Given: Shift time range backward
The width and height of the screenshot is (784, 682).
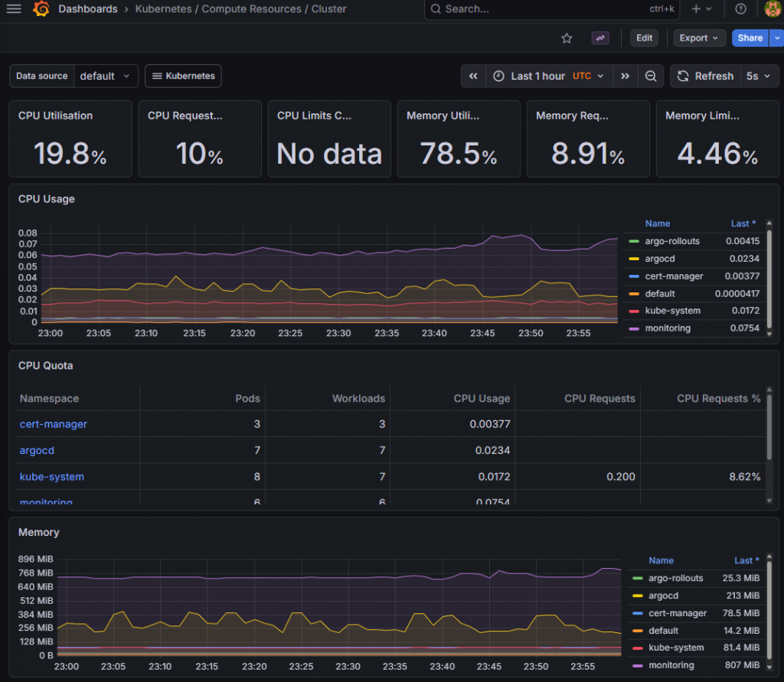Looking at the screenshot, I should coord(473,77).
